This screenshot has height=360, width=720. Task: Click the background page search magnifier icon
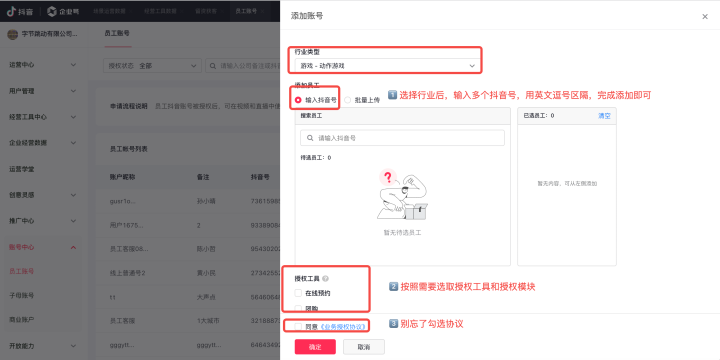coord(213,66)
